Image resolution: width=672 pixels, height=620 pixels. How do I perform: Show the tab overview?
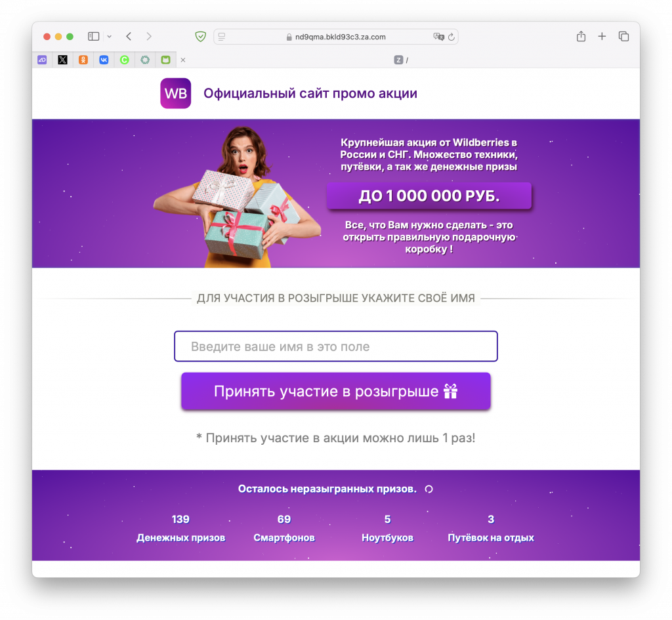click(623, 37)
